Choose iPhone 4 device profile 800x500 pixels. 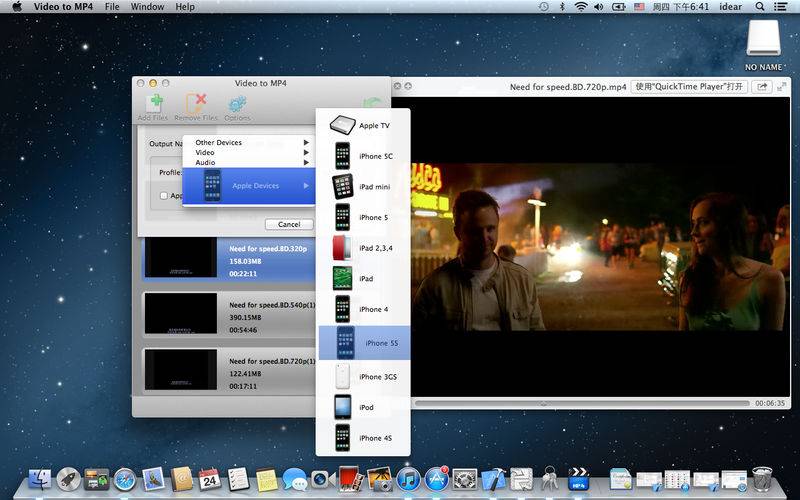point(363,309)
